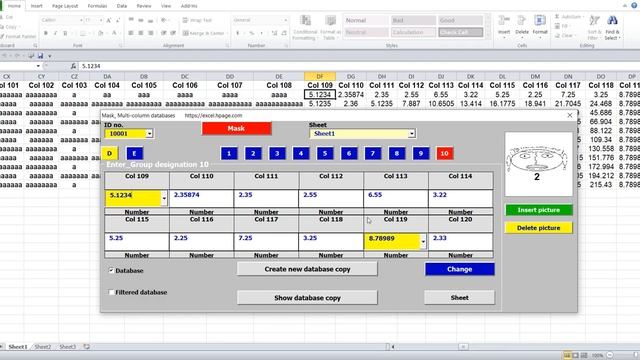The image size is (640, 360).
Task: Open the Sheet2 worksheet tab
Action: point(42,347)
